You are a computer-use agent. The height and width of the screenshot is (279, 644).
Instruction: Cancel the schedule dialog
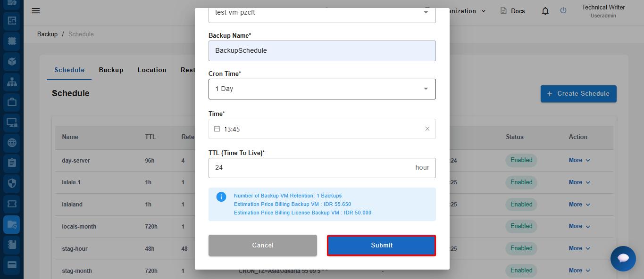tap(263, 245)
